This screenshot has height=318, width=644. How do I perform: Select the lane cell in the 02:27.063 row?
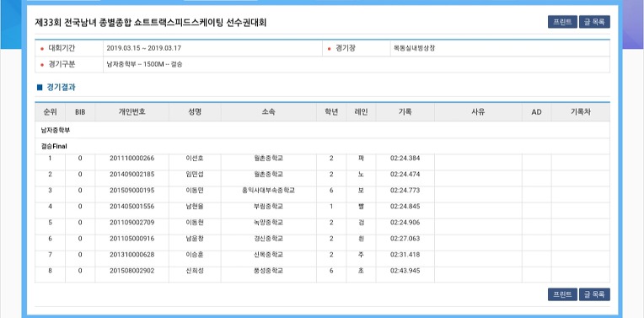(361, 239)
